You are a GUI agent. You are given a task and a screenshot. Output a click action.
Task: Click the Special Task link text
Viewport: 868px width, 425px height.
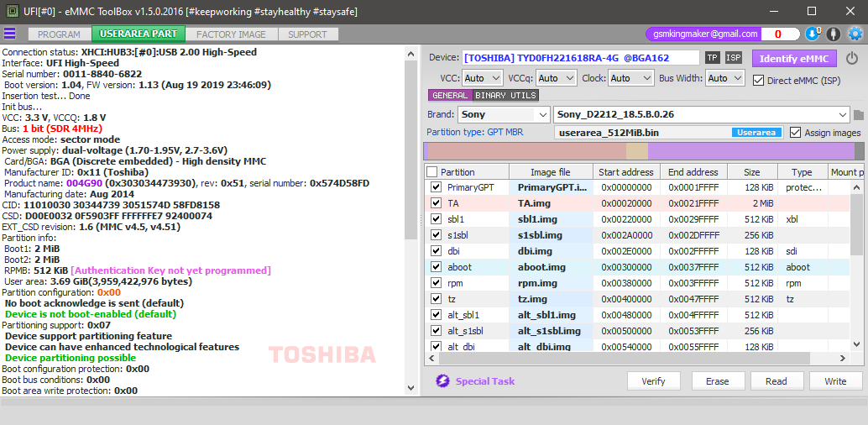(485, 381)
